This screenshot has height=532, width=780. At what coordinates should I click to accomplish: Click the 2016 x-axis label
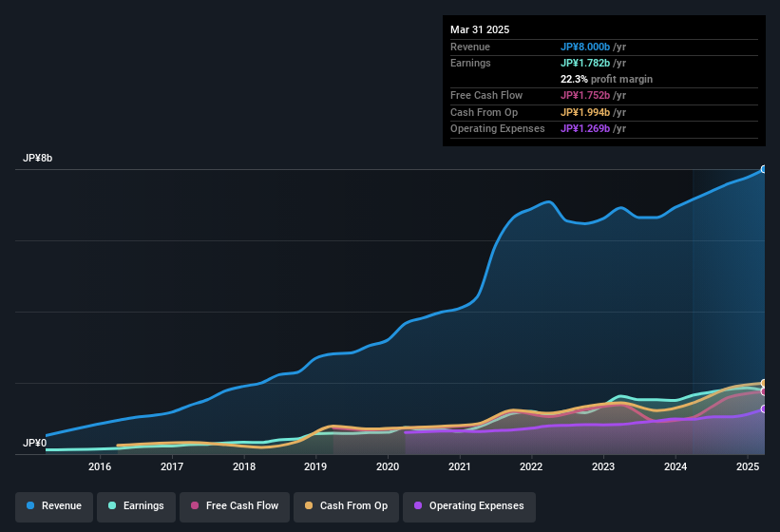(100, 466)
